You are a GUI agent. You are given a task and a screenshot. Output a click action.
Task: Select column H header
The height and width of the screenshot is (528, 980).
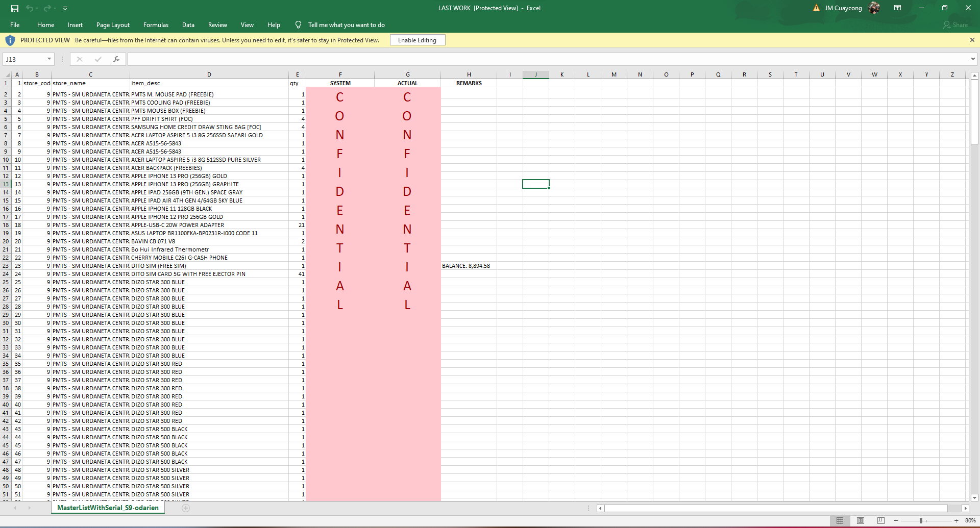click(x=469, y=74)
